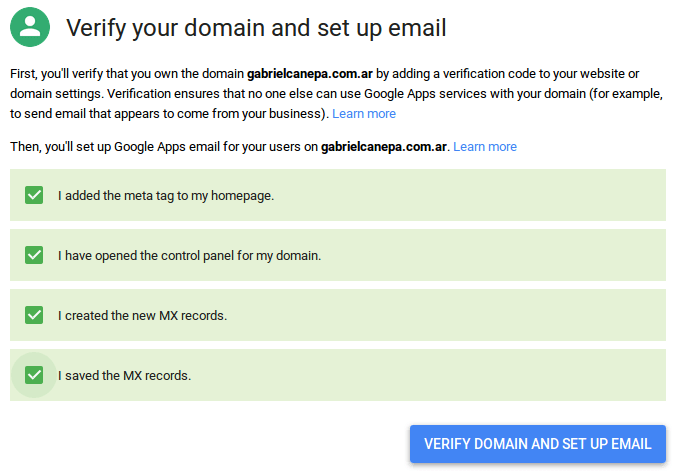Open Learn more link about domain verification

coord(364,113)
